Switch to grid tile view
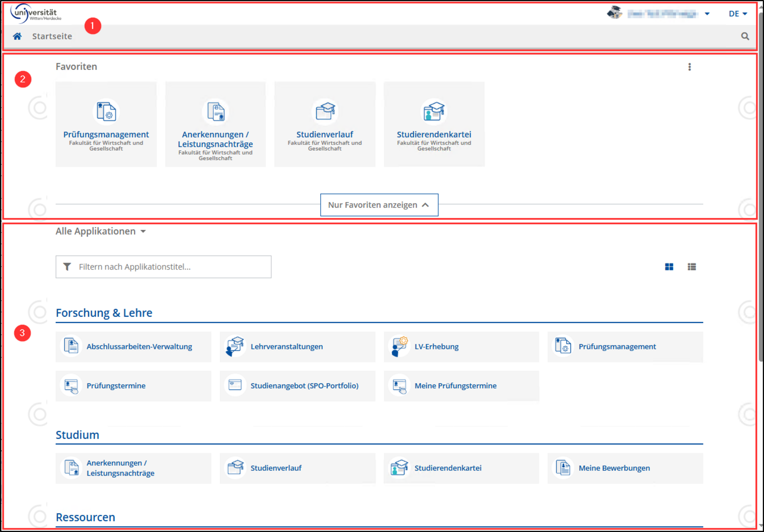 (669, 267)
